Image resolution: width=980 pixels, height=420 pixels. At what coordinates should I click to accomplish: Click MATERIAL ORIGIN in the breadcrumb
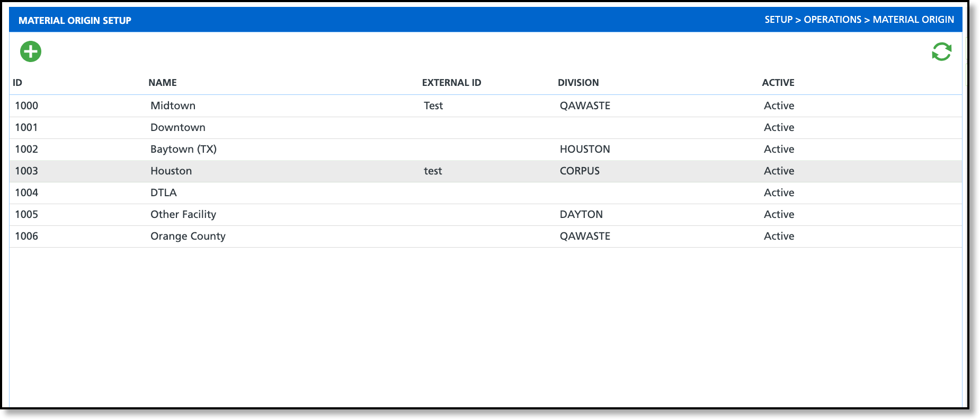coord(913,20)
